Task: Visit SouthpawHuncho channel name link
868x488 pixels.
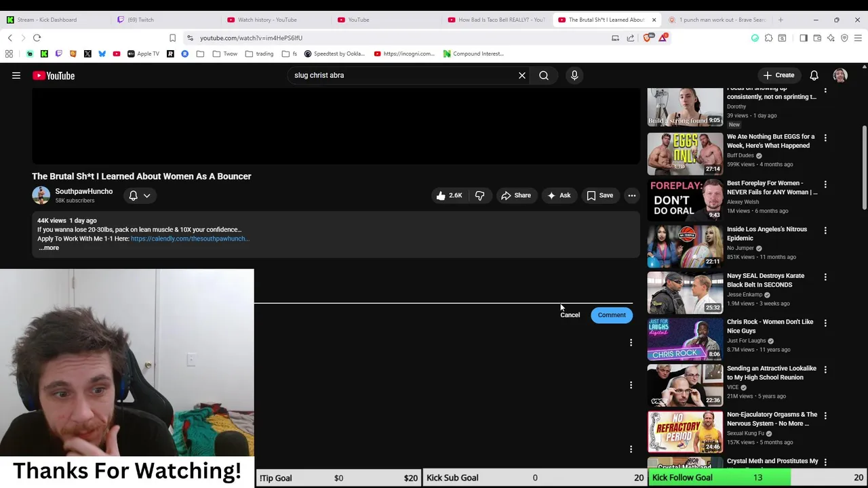Action: point(84,191)
